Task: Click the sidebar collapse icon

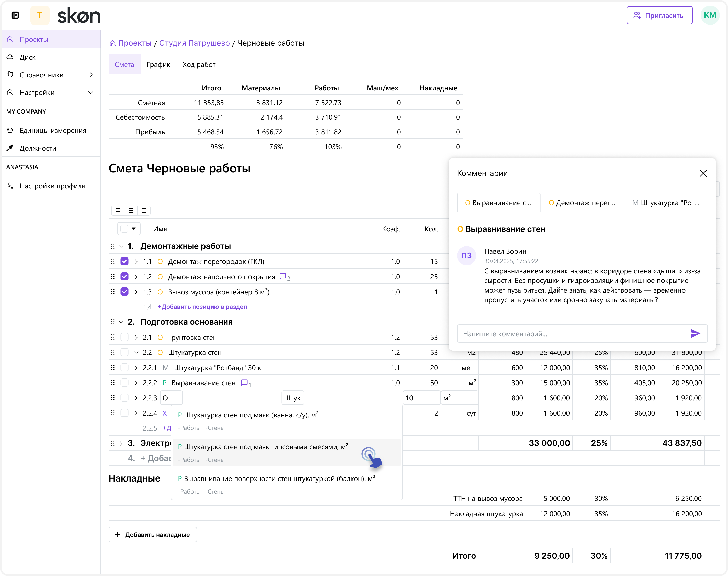Action: pyautogui.click(x=15, y=15)
